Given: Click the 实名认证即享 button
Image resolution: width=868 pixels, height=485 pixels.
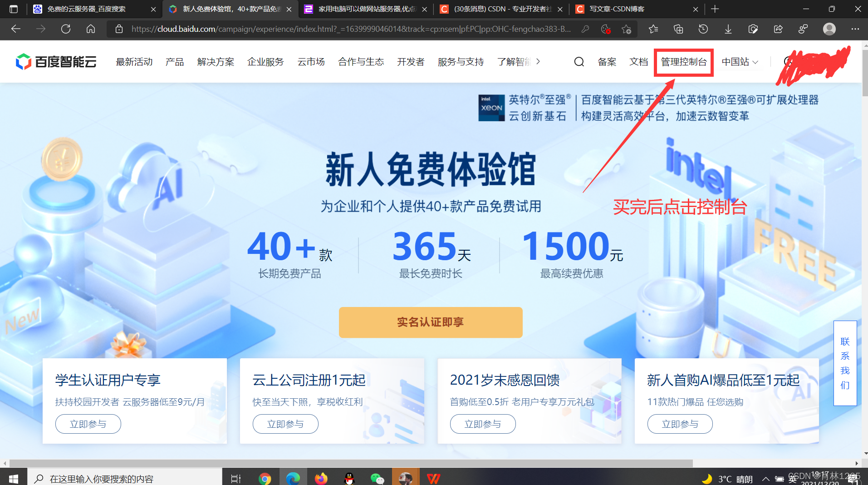Looking at the screenshot, I should 431,322.
